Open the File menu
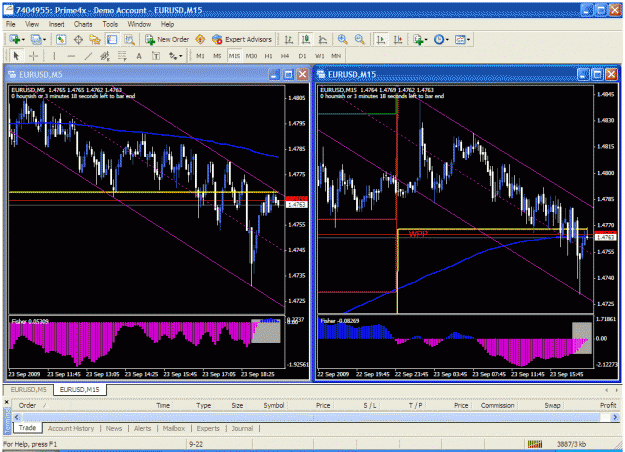The height and width of the screenshot is (452, 625). coord(10,24)
